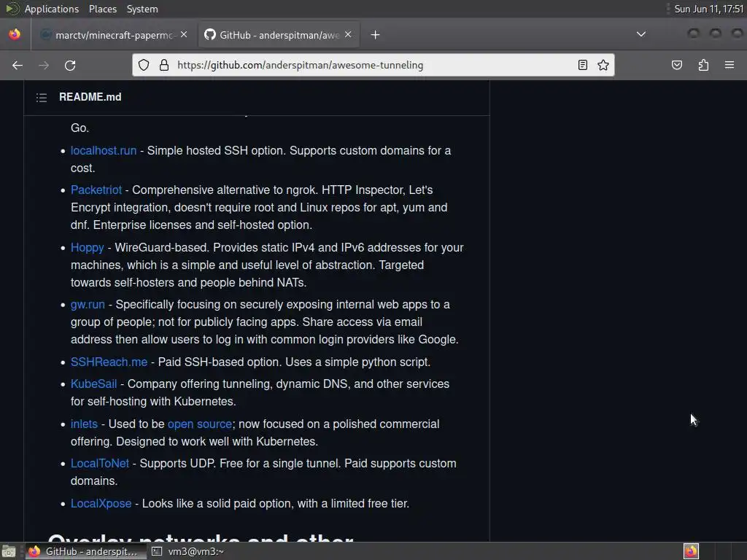Open the localhost.run link

pyautogui.click(x=104, y=150)
